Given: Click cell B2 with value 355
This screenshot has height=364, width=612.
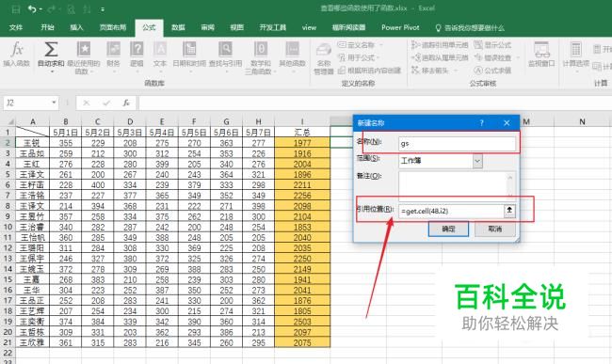Looking at the screenshot, I should tap(66, 143).
